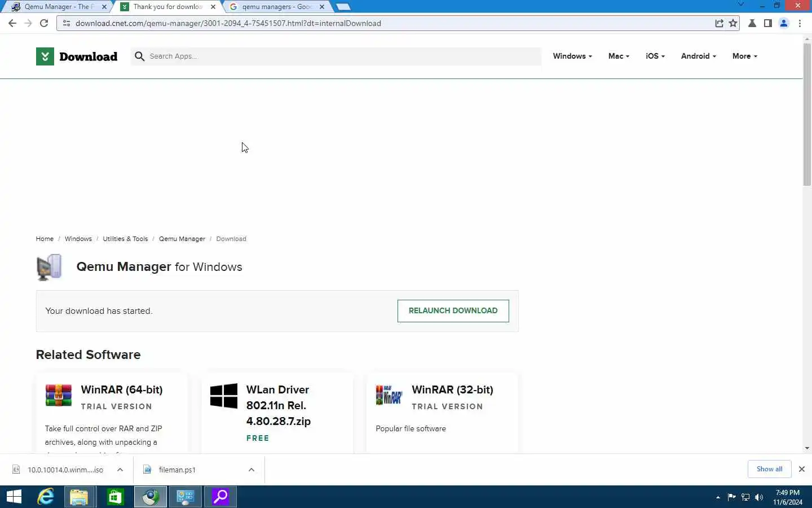This screenshot has height=508, width=812.
Task: Open WinRAR (64-bit) title link
Action: [122, 389]
